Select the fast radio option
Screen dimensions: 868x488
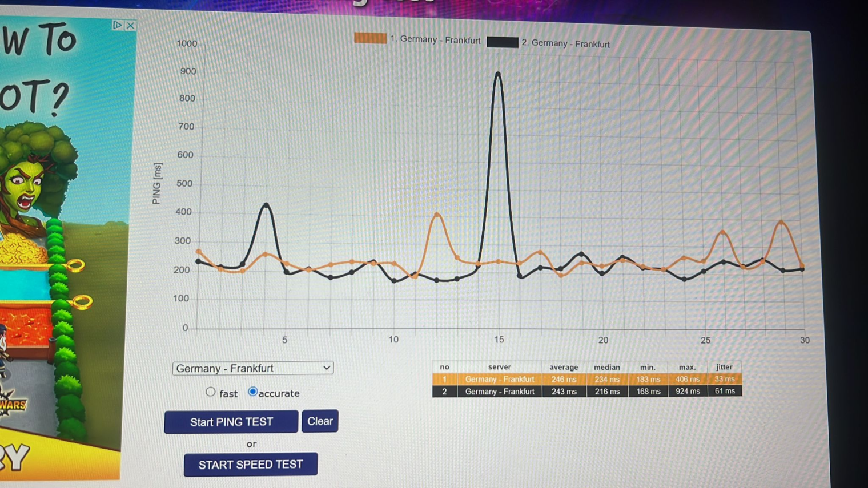(211, 392)
